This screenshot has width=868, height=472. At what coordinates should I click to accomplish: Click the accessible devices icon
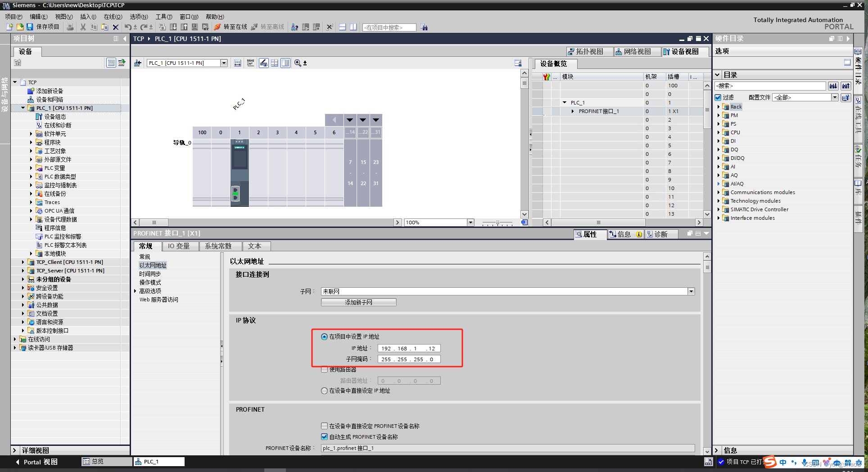click(294, 27)
